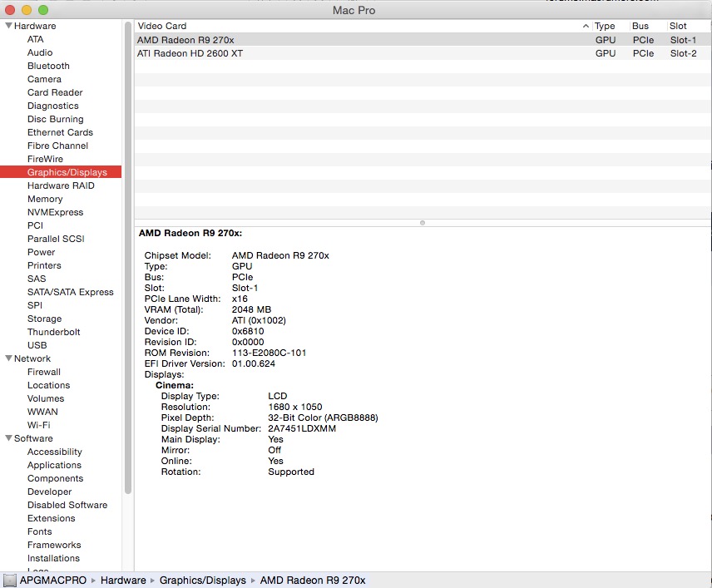Click the Resolution value 1680 x 1050
712x588 pixels.
(x=294, y=407)
